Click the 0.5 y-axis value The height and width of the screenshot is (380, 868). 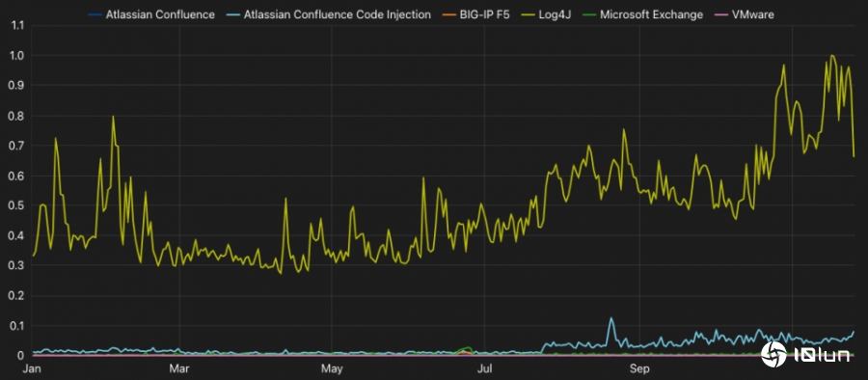[16, 205]
